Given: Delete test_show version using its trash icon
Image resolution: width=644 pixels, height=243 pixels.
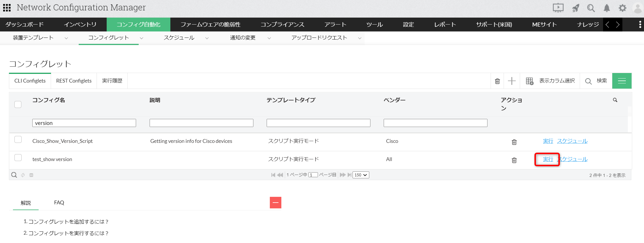Looking at the screenshot, I should click(x=514, y=160).
